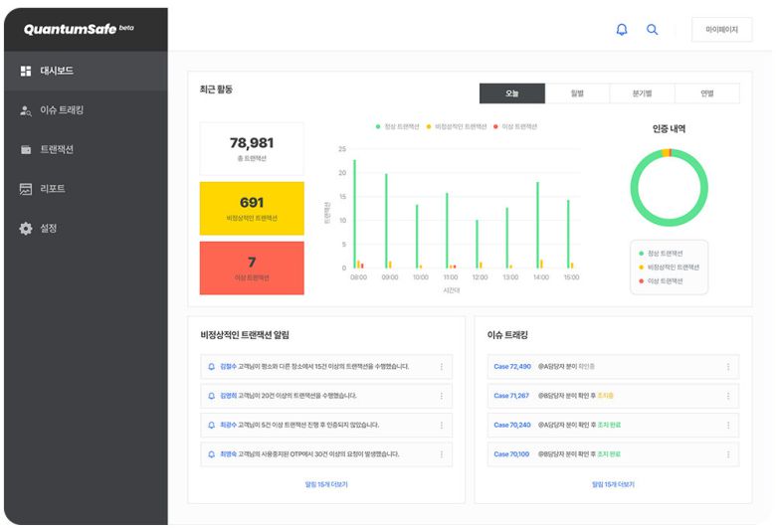Open the more-options menu for Case 72,490
The image size is (776, 532).
727,367
